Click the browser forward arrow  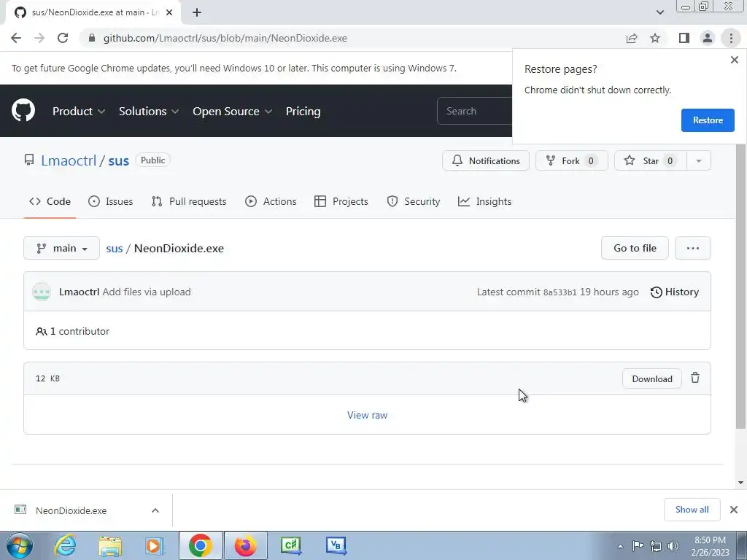[x=39, y=38]
